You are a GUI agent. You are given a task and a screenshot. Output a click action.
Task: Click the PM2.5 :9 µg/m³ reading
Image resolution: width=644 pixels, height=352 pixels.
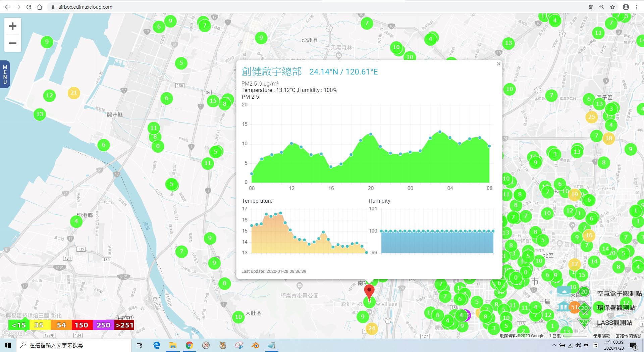pyautogui.click(x=260, y=84)
